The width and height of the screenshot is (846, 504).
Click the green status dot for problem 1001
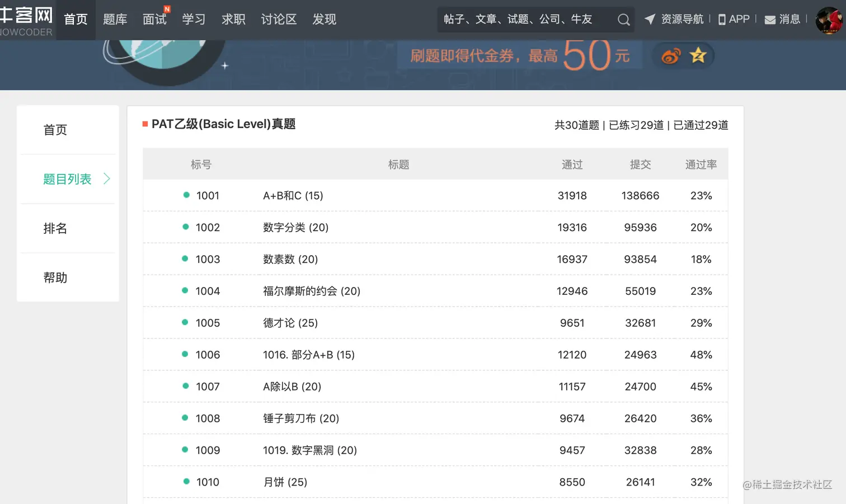186,195
